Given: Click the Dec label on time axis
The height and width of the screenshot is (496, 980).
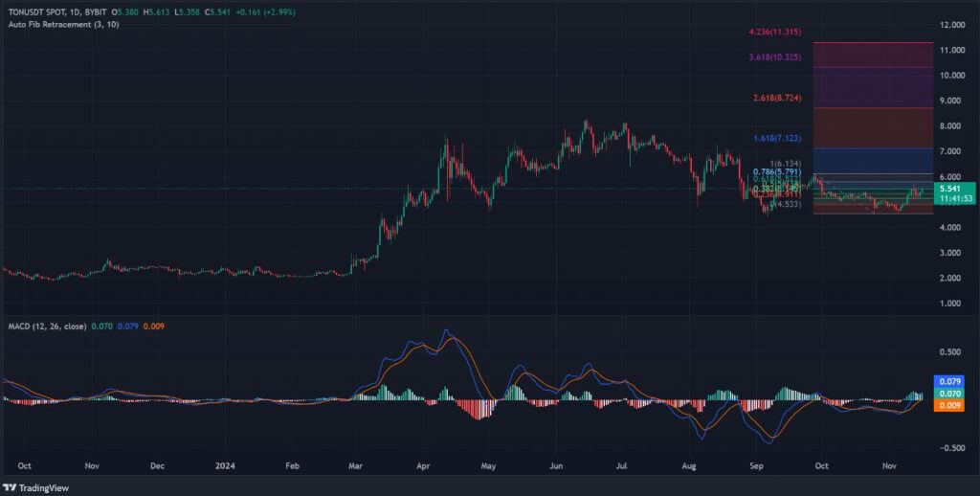Looking at the screenshot, I should coord(158,466).
